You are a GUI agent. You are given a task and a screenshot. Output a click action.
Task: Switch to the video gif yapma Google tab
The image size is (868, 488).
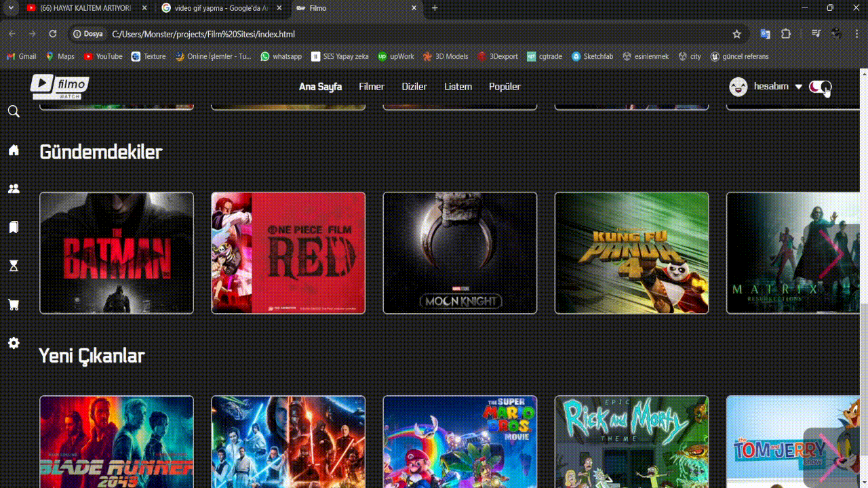click(222, 8)
